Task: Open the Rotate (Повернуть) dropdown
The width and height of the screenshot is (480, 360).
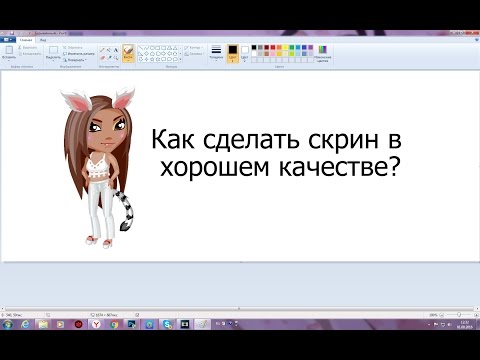Action: [75, 60]
